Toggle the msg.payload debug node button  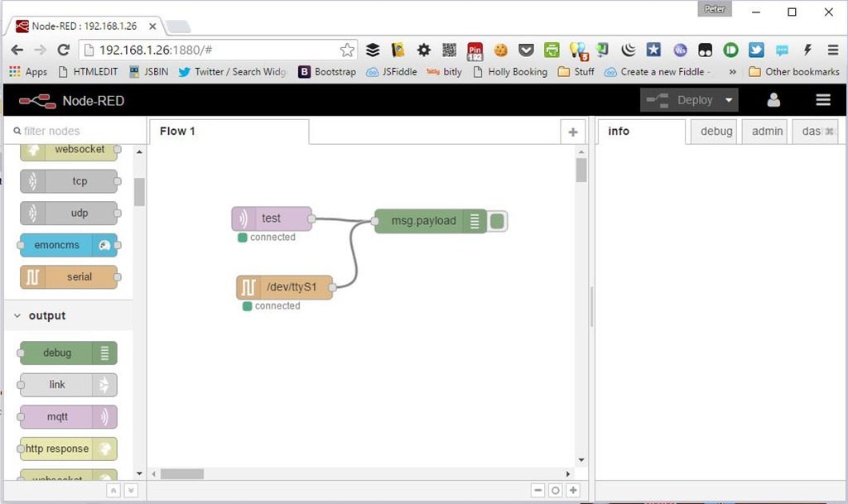pos(497,221)
